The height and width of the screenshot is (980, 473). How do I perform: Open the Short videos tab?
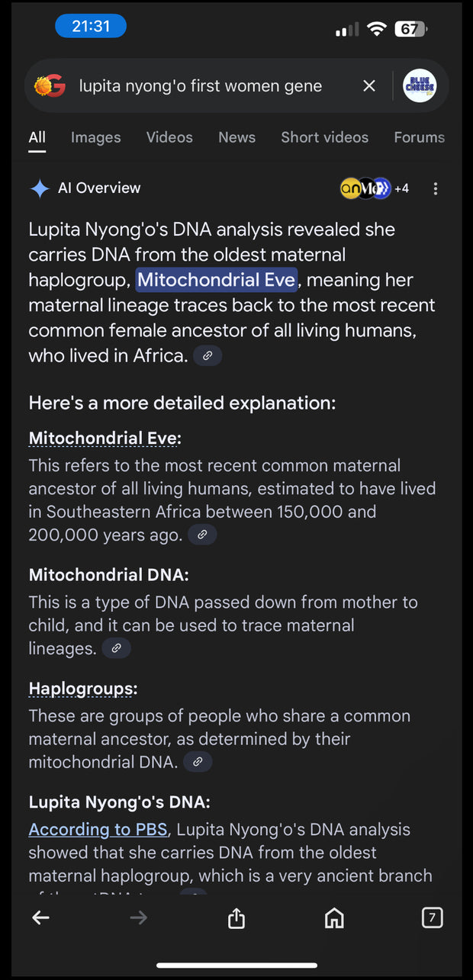(x=324, y=137)
